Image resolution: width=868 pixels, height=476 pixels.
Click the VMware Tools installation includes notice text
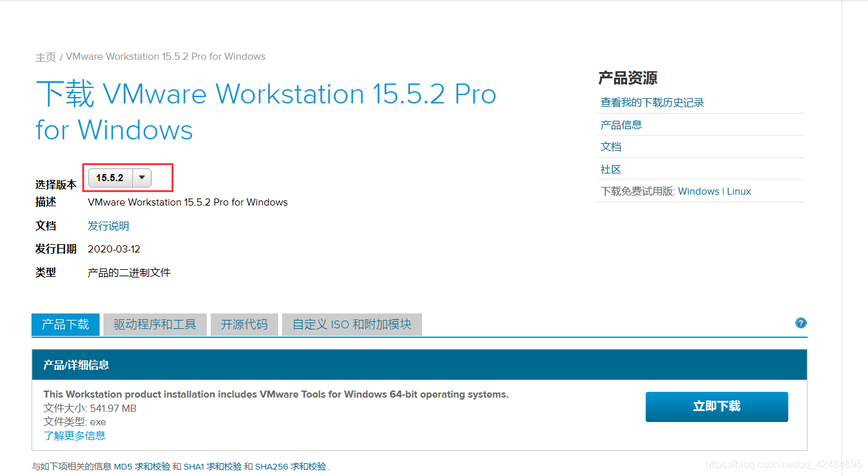pyautogui.click(x=276, y=394)
